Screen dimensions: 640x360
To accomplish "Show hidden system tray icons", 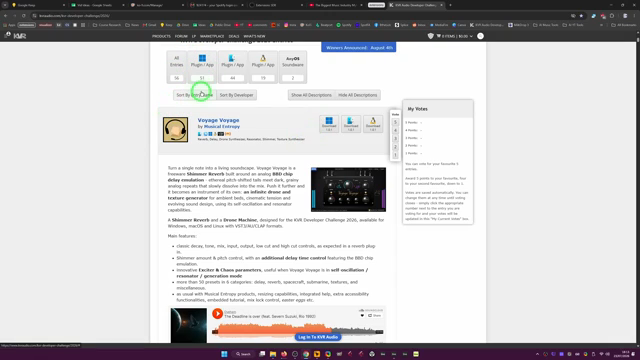I will tap(537, 354).
